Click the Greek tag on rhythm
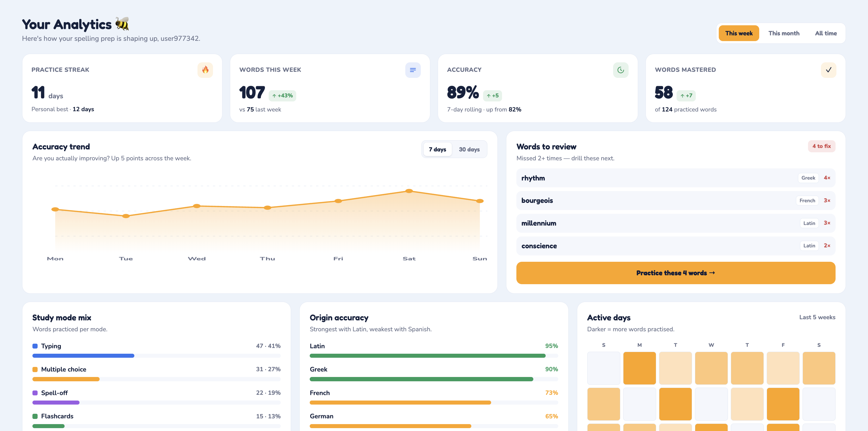 (x=808, y=178)
